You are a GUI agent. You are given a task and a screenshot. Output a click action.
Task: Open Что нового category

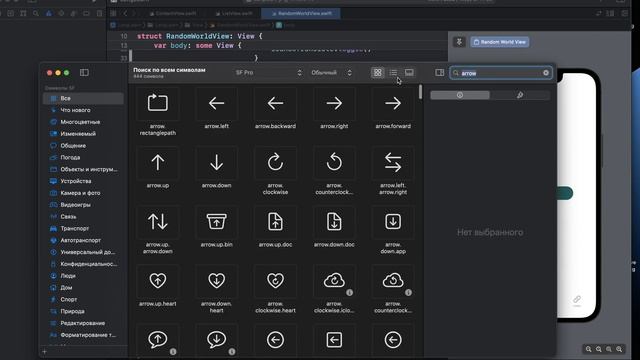point(83,110)
